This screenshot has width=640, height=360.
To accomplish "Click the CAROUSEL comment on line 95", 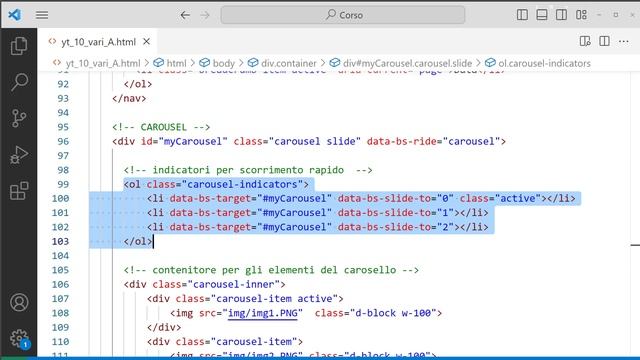I will coord(161,127).
